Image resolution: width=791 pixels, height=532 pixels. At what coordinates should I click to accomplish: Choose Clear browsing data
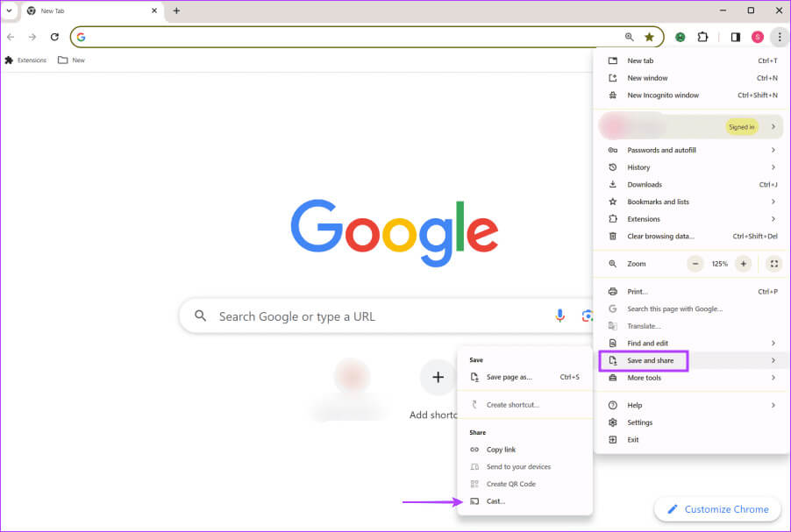click(692, 236)
